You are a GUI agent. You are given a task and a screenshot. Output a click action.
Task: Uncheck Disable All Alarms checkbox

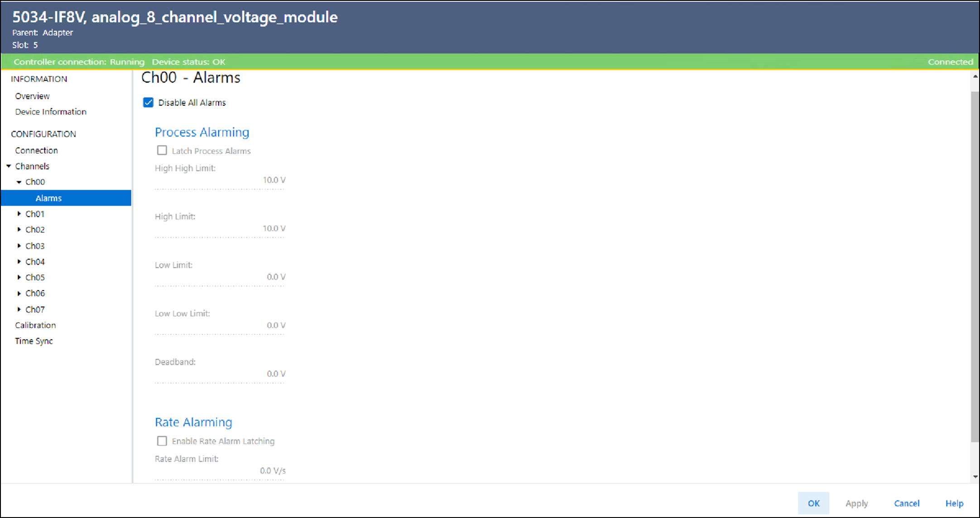[x=148, y=102]
